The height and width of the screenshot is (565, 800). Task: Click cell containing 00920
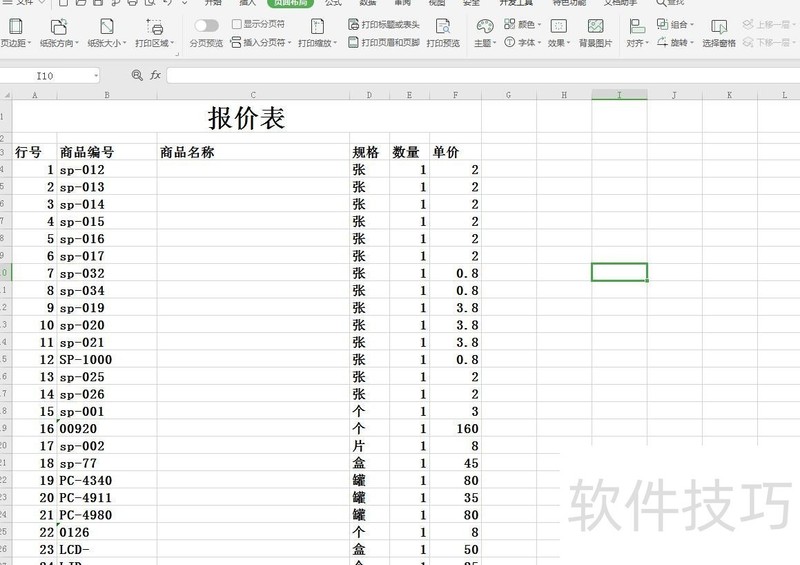pyautogui.click(x=107, y=429)
